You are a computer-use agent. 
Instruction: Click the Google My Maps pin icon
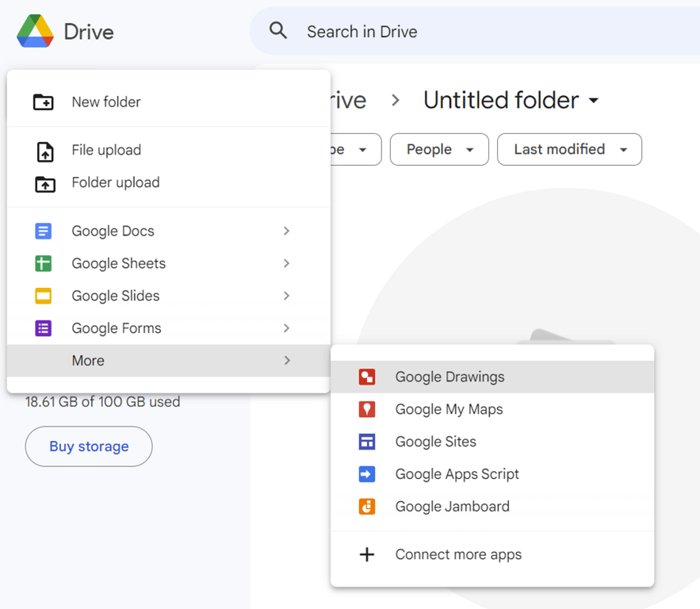(367, 409)
